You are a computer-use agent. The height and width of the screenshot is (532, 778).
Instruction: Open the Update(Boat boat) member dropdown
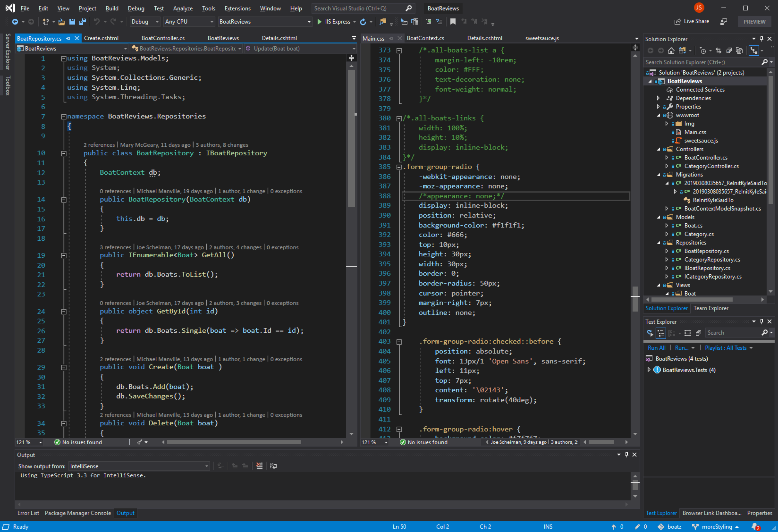[300, 49]
